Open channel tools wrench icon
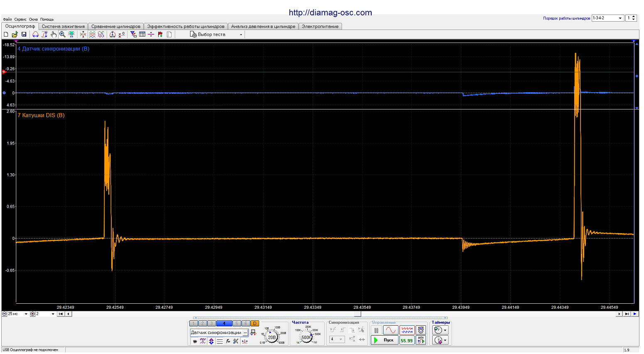Screen dimensions: 644x354 (x=236, y=341)
